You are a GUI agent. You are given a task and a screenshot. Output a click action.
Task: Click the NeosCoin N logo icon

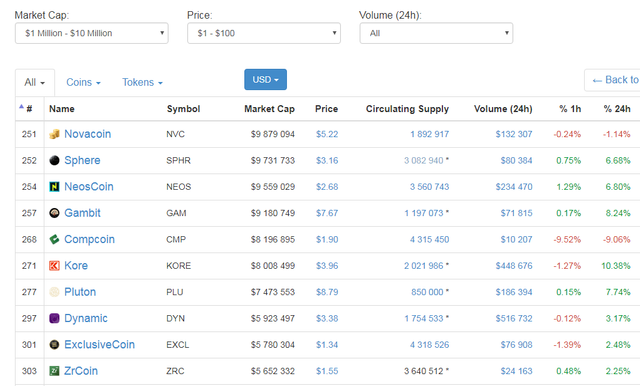coord(54,187)
